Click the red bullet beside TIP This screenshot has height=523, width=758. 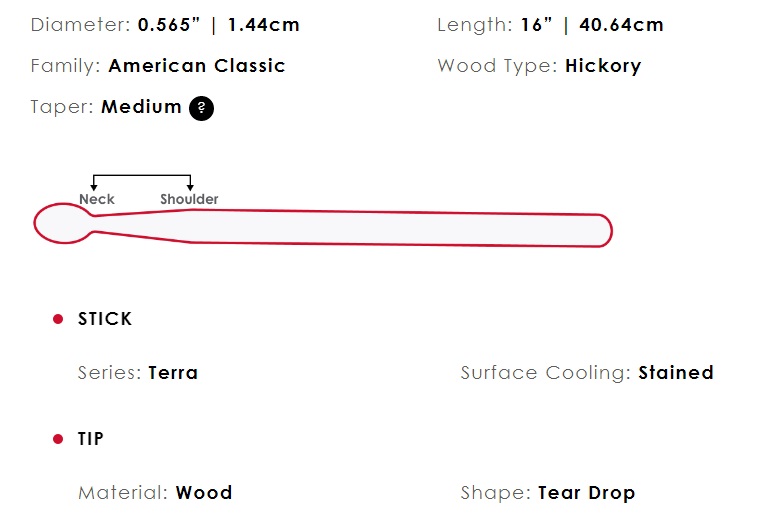[58, 439]
